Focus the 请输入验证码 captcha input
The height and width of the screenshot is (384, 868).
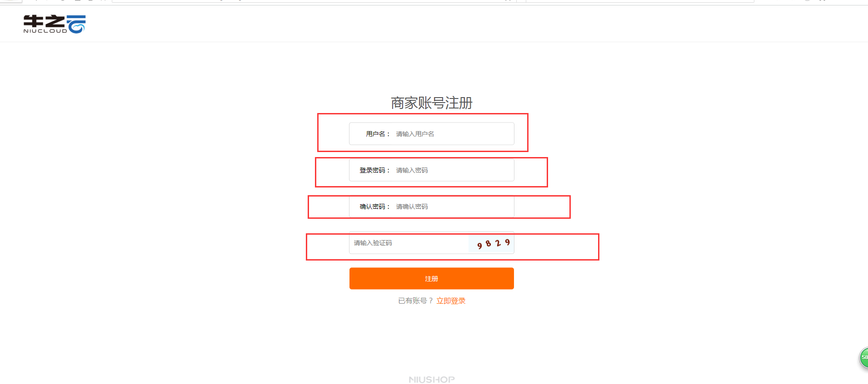pyautogui.click(x=409, y=243)
